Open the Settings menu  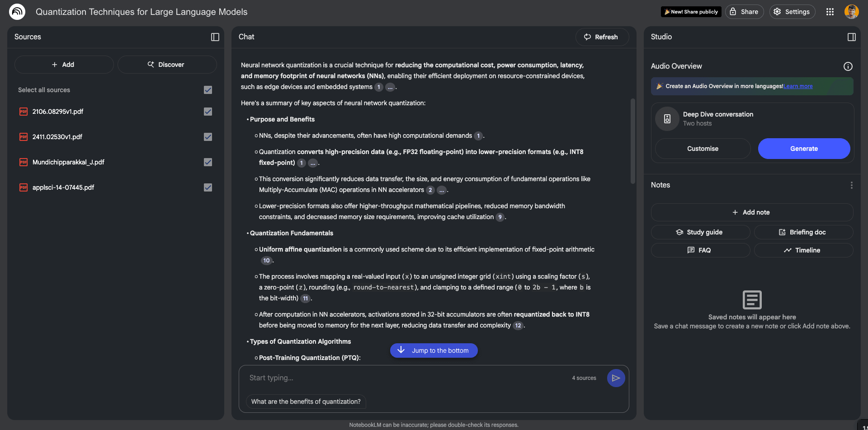click(792, 12)
